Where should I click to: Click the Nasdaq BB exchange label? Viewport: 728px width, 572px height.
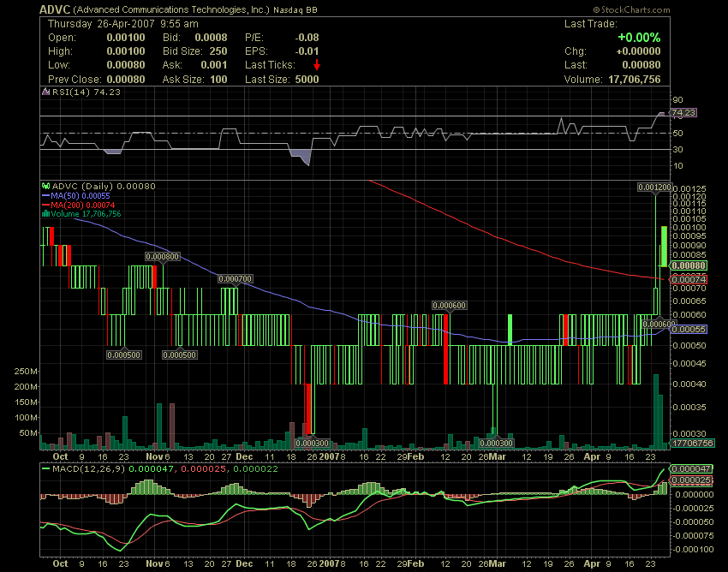pyautogui.click(x=295, y=9)
